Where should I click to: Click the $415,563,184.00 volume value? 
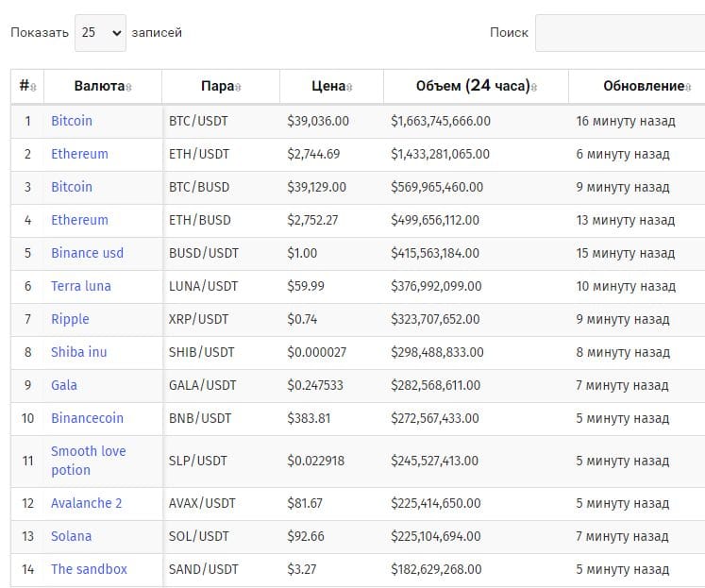[435, 253]
